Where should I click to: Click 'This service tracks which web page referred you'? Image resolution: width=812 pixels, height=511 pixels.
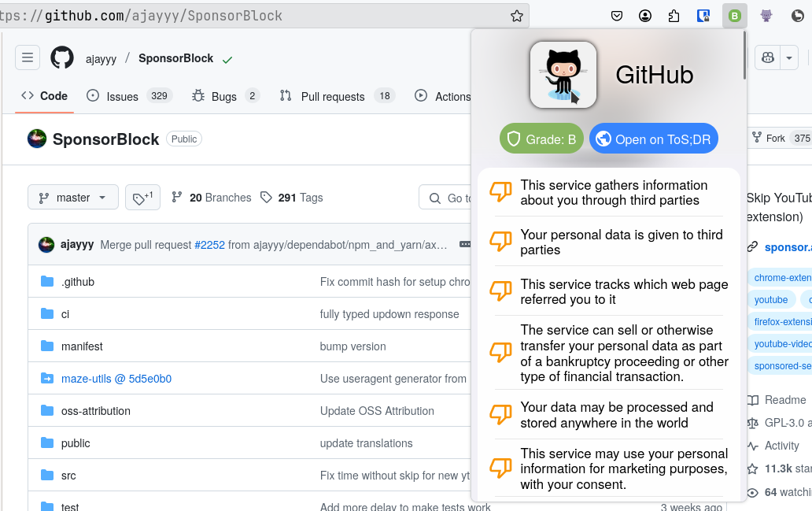(624, 292)
